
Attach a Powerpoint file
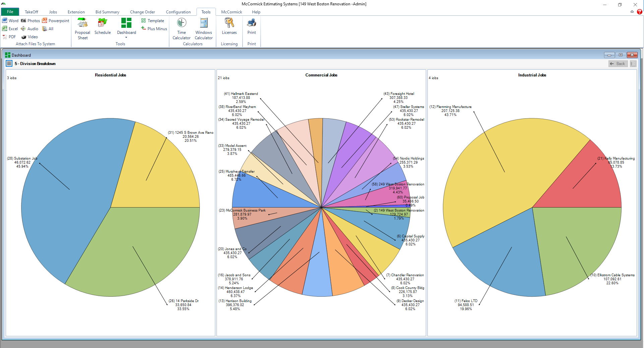(x=56, y=20)
